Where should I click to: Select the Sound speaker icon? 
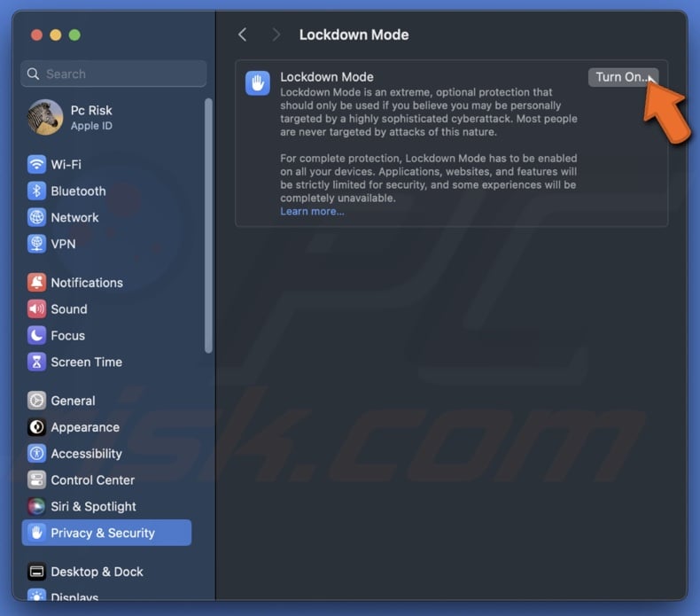(x=36, y=308)
